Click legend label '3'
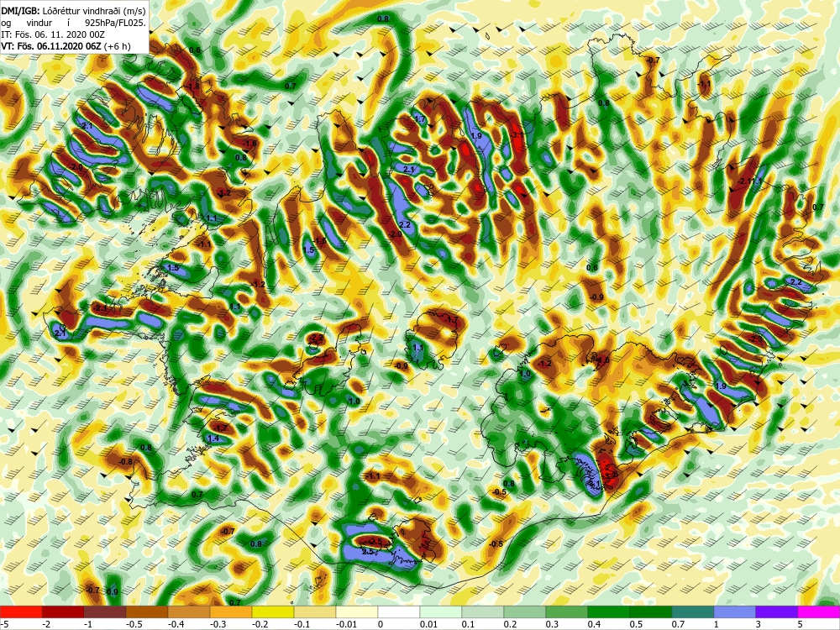Image resolution: width=840 pixels, height=630 pixels. click(x=758, y=624)
